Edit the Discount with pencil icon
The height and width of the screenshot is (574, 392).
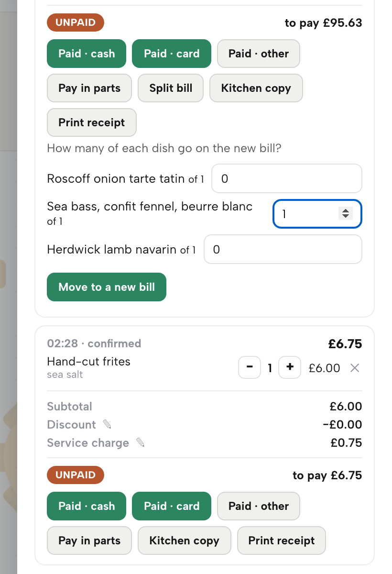(x=107, y=424)
